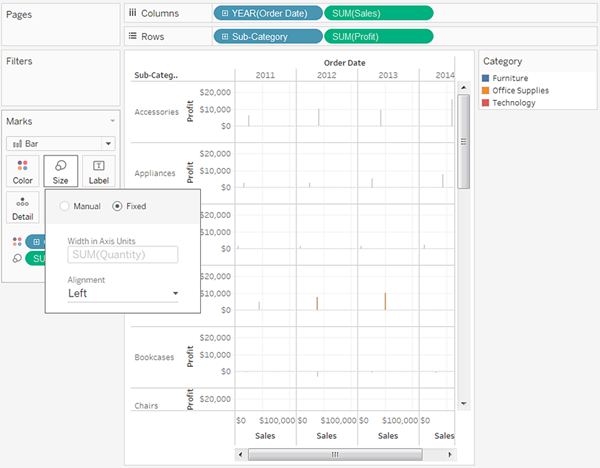Click the Detail button on Marks card
The height and width of the screenshot is (468, 600).
tap(23, 207)
